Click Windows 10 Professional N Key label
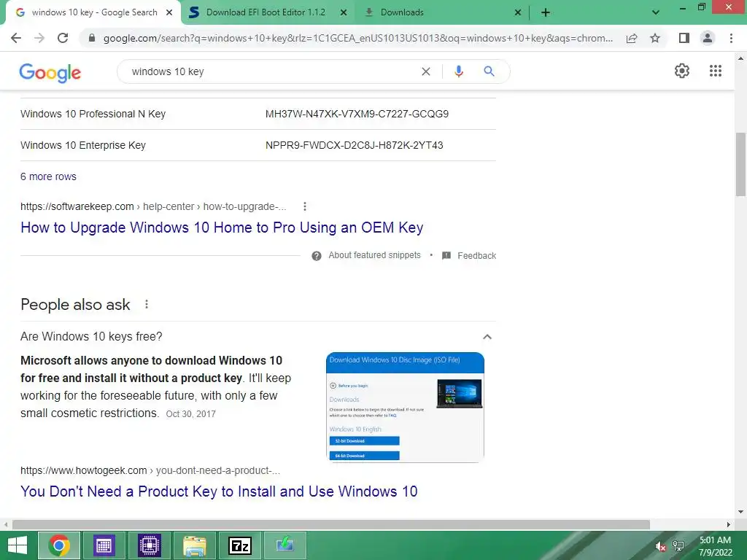 [93, 114]
